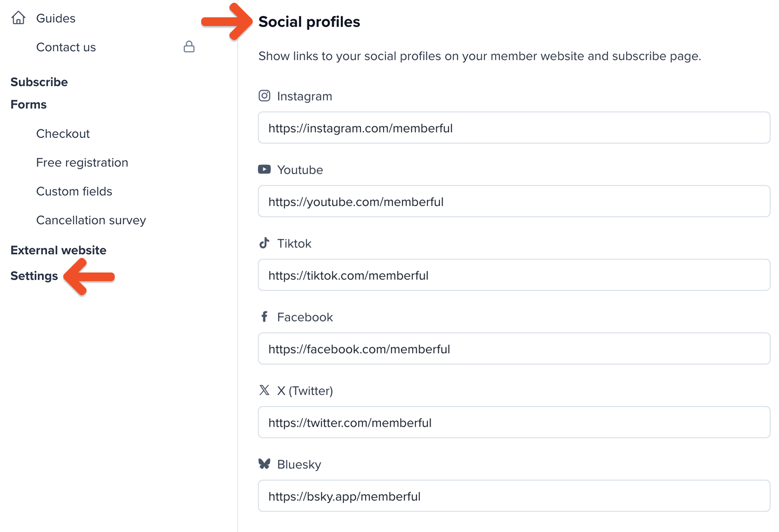Open the Free registration form
The height and width of the screenshot is (532, 779).
(82, 163)
